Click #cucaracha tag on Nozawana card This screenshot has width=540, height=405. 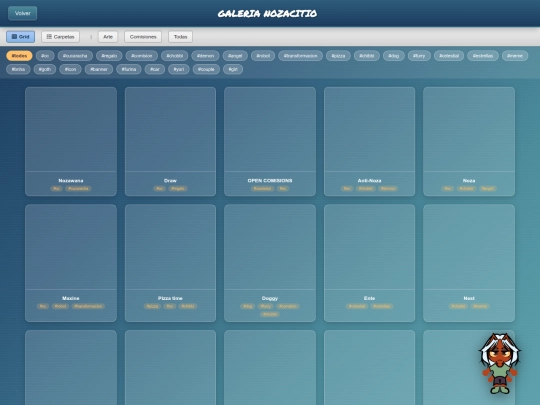[78, 188]
